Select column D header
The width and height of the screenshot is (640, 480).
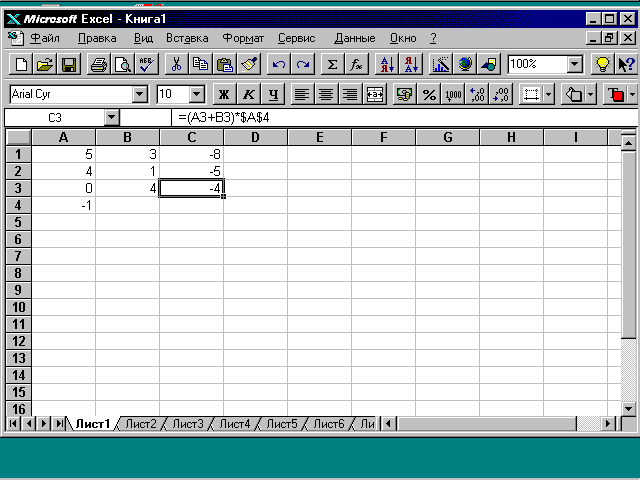pos(255,138)
